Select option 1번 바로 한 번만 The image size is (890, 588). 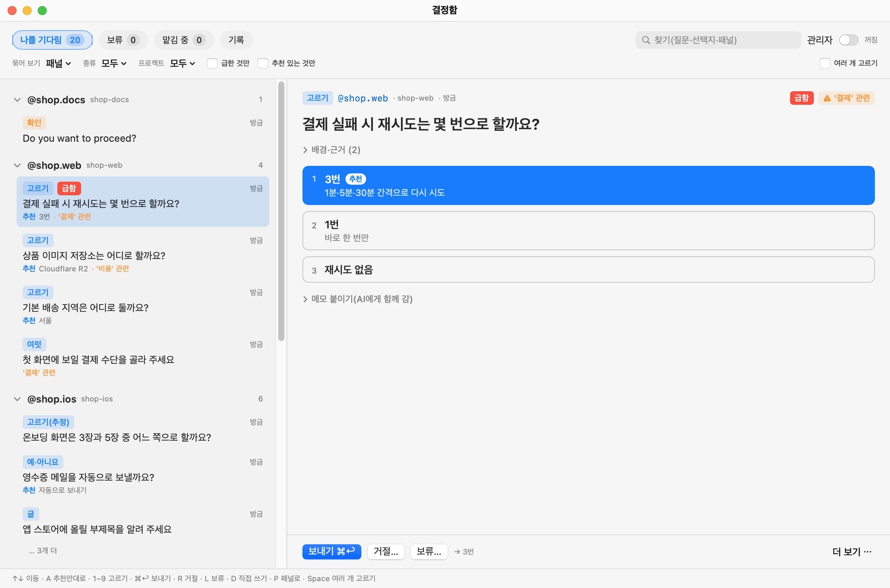pyautogui.click(x=588, y=231)
